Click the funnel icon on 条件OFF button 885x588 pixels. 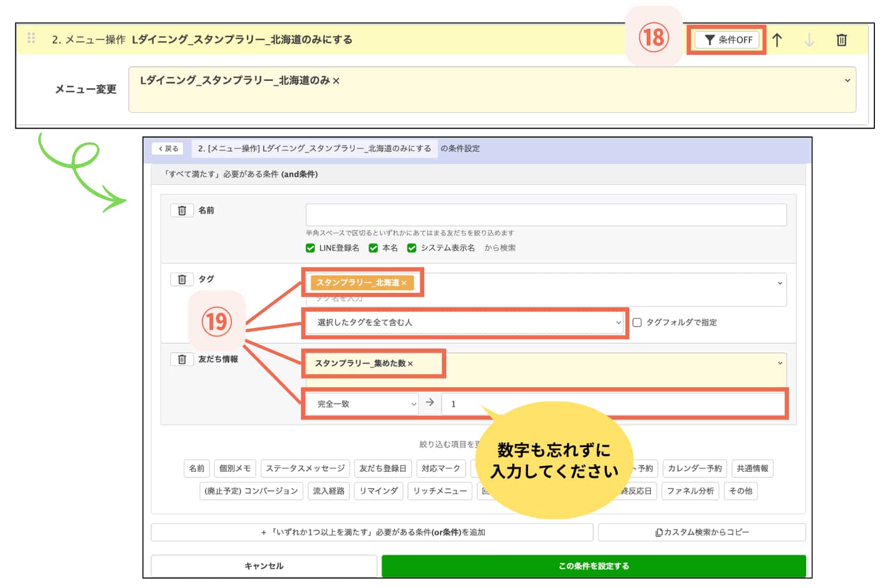[709, 39]
